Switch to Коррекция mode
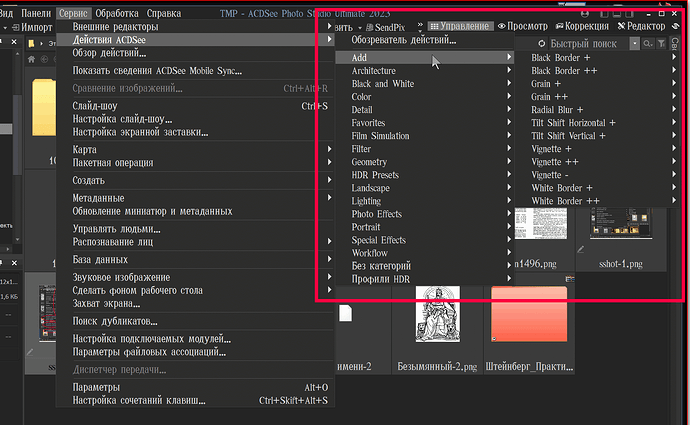Screen dimensions: 690x425 [582, 26]
